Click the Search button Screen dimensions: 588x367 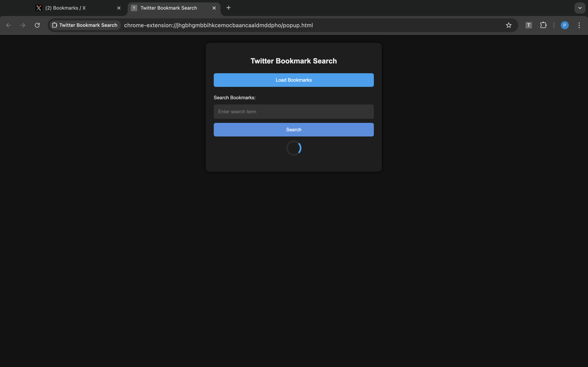coord(294,129)
